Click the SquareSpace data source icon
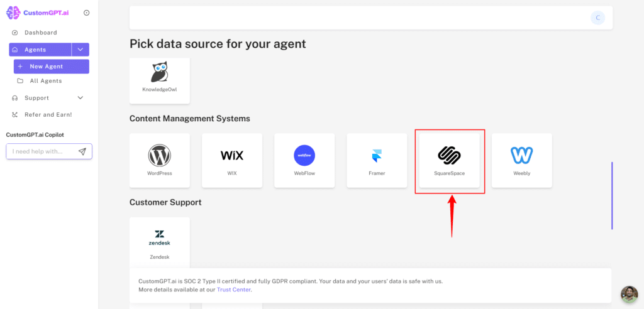The height and width of the screenshot is (309, 644). (x=449, y=155)
